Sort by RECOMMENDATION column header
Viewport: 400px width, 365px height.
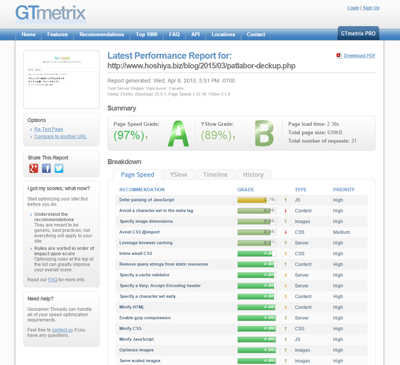pos(142,190)
